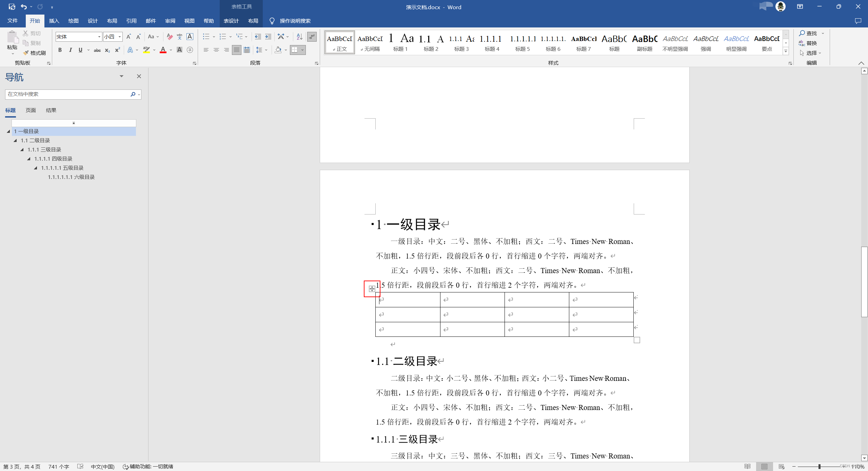Switch to 页面 navigation tab

click(x=31, y=110)
